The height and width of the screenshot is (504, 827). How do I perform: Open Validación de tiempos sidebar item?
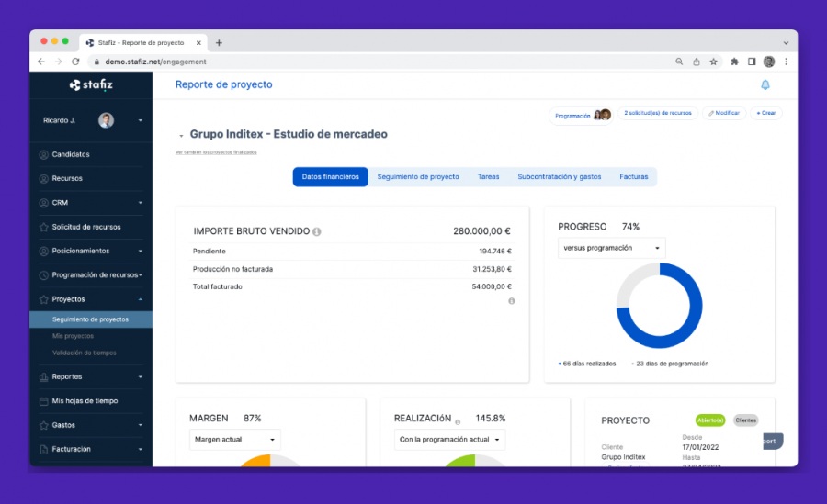84,353
